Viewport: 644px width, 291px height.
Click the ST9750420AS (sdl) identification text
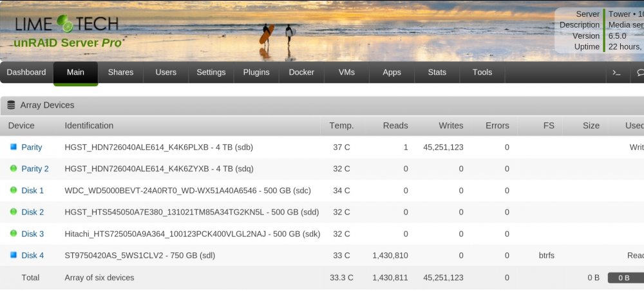coord(140,256)
